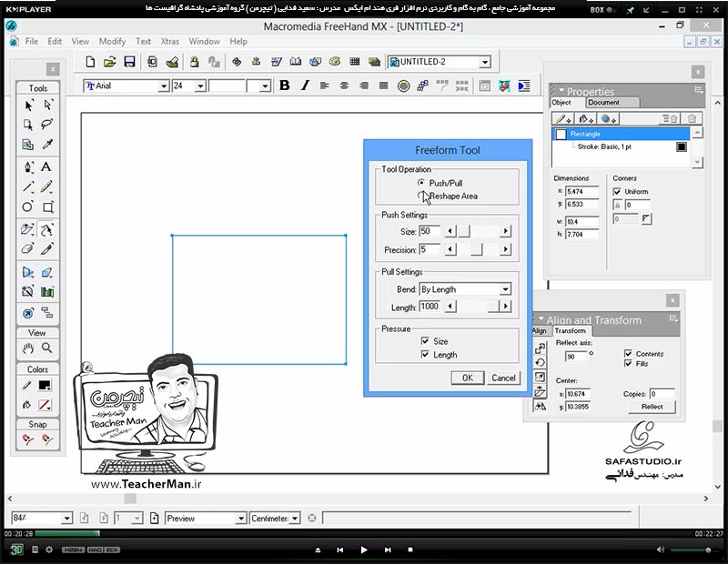
Task: Skip to next track in KMPlayer
Action: [x=388, y=550]
